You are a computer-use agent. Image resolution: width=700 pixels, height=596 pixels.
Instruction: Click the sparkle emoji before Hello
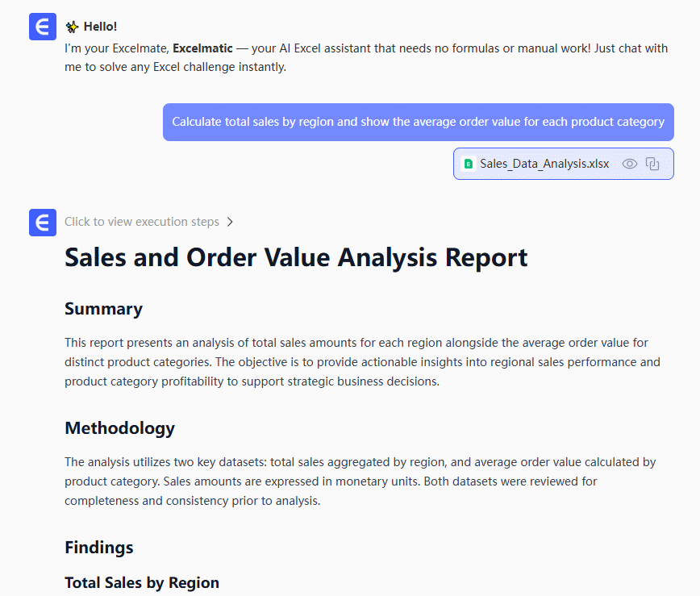point(72,27)
